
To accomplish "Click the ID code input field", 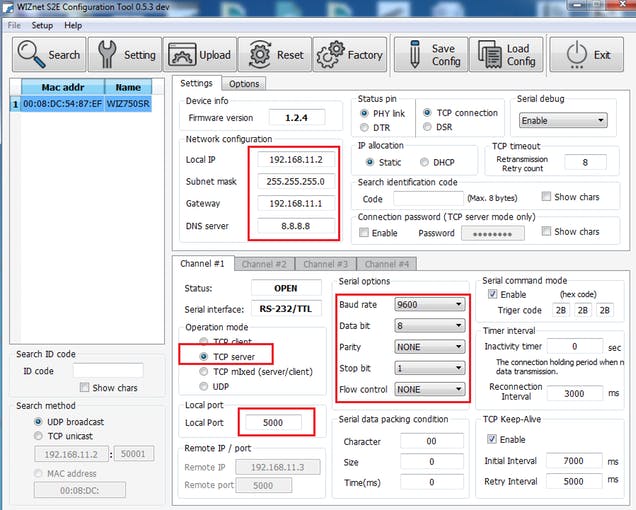I will 108,371.
